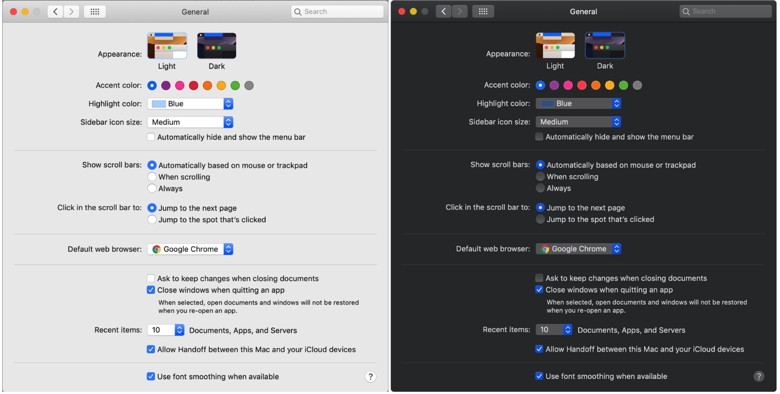Select graphite accent color in light window

249,86
